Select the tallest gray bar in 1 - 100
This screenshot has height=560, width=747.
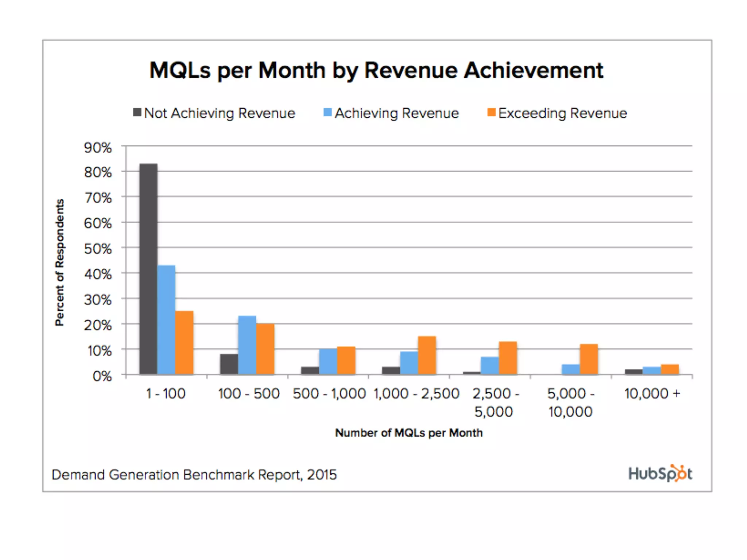[x=148, y=269]
